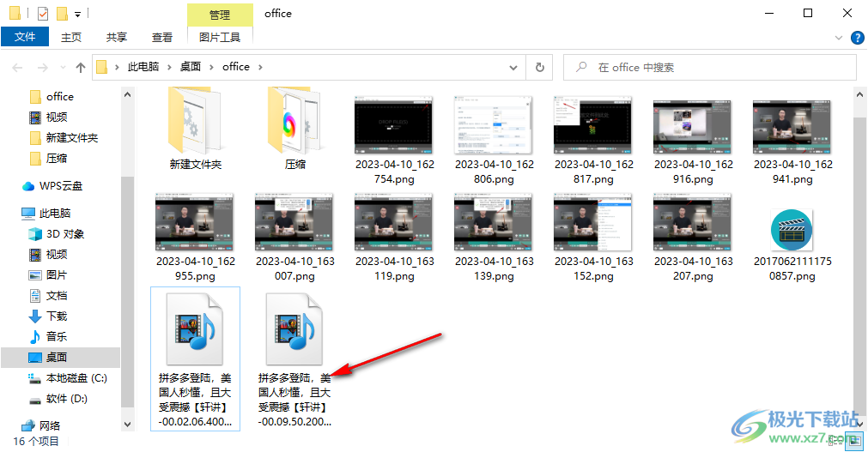Select thumbnail 2023-04-10_162941.png
The height and width of the screenshot is (452, 868).
(x=792, y=127)
